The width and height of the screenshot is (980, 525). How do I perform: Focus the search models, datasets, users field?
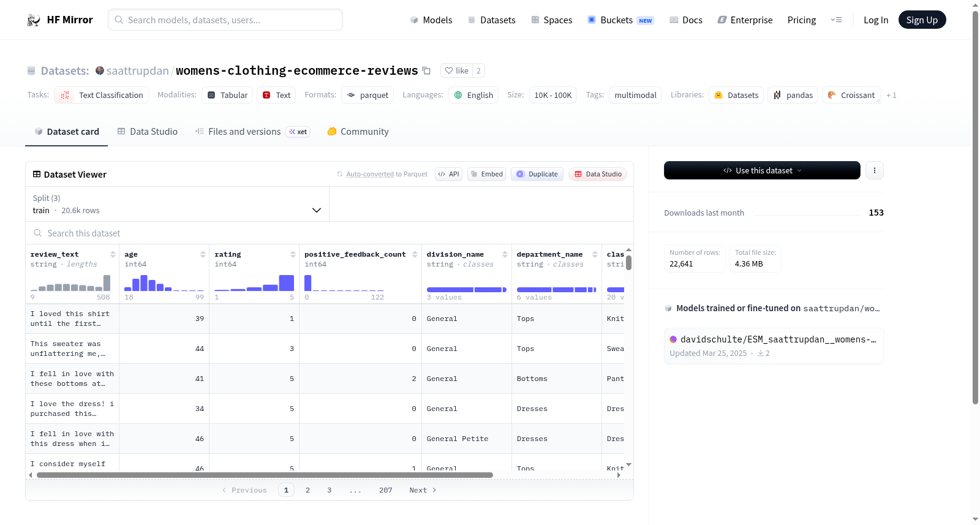click(x=225, y=20)
